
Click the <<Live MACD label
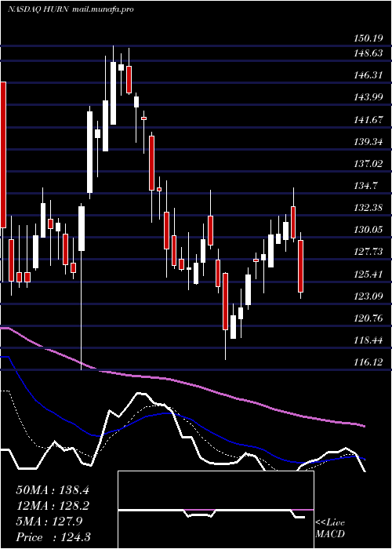click(330, 529)
